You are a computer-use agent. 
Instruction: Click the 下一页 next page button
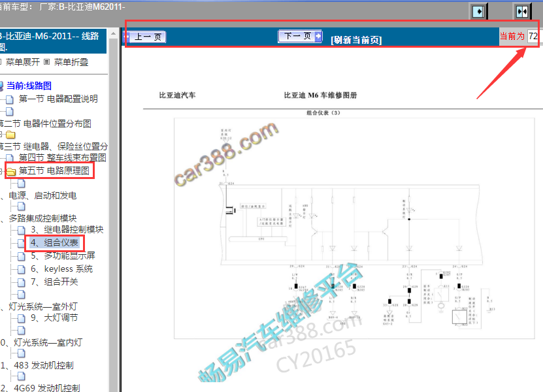pyautogui.click(x=300, y=36)
